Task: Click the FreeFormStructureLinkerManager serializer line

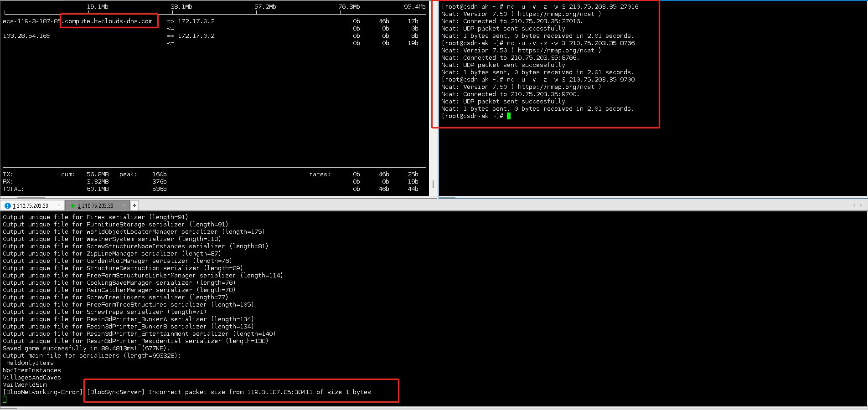Action: pyautogui.click(x=143, y=275)
